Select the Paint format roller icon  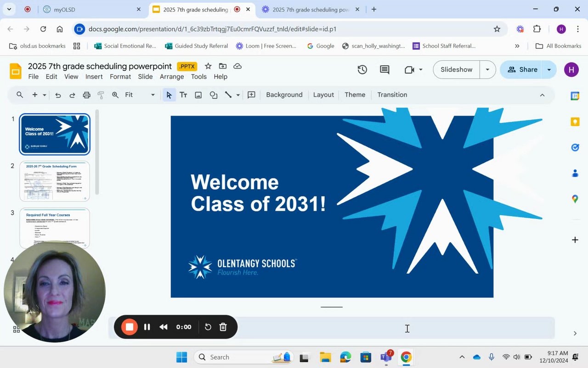point(101,95)
